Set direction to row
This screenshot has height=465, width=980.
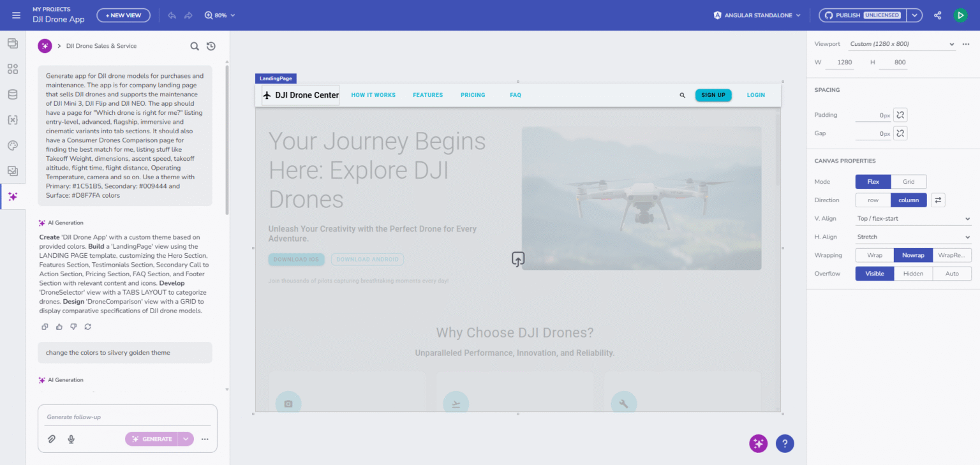tap(873, 200)
